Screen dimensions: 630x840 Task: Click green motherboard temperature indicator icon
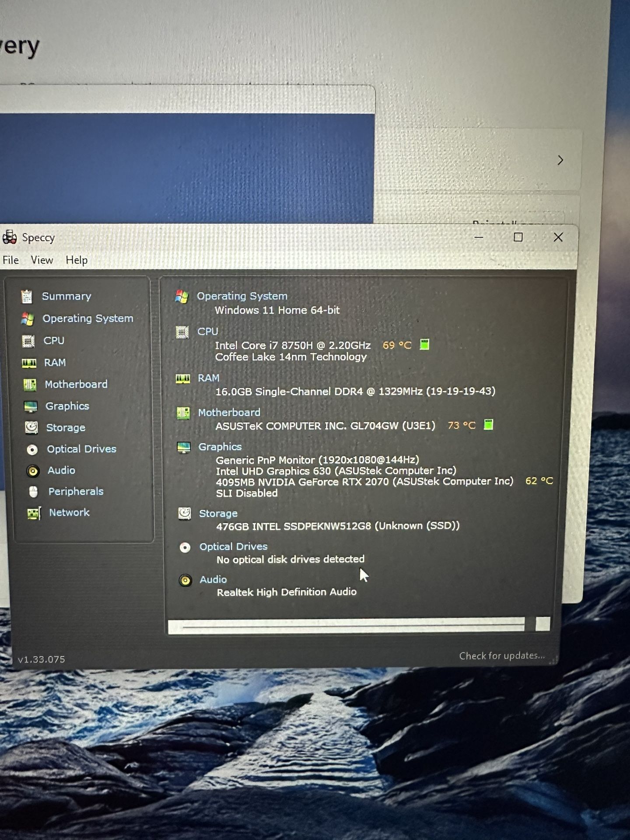[x=488, y=424]
